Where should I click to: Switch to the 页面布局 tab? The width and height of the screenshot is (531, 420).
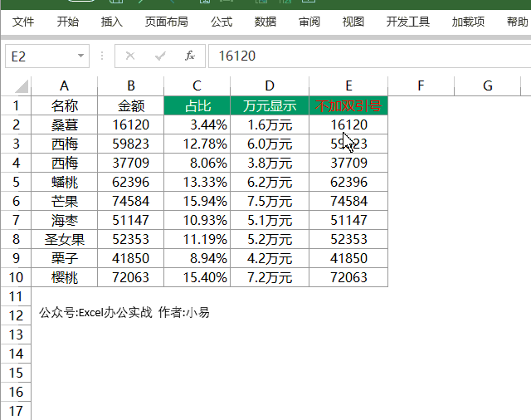166,22
